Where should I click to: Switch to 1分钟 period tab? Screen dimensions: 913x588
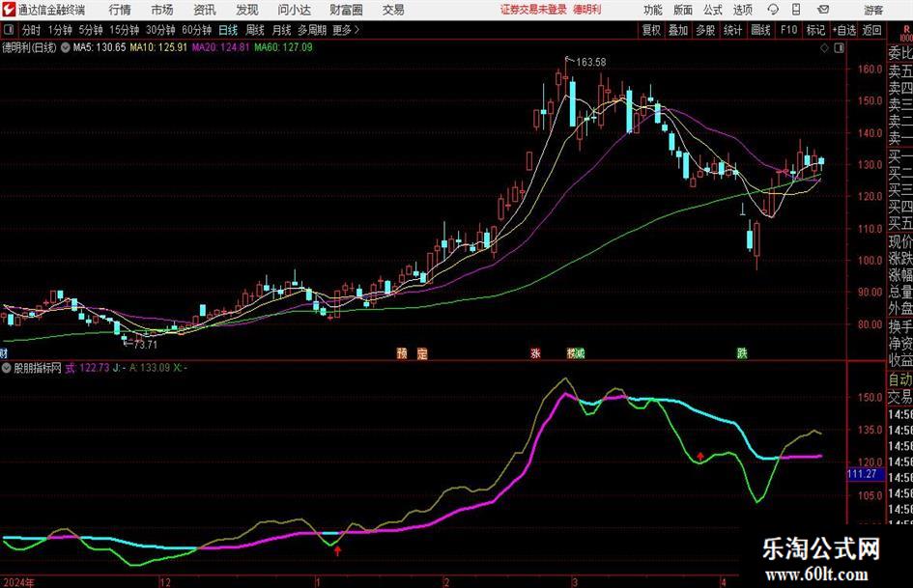[x=60, y=30]
